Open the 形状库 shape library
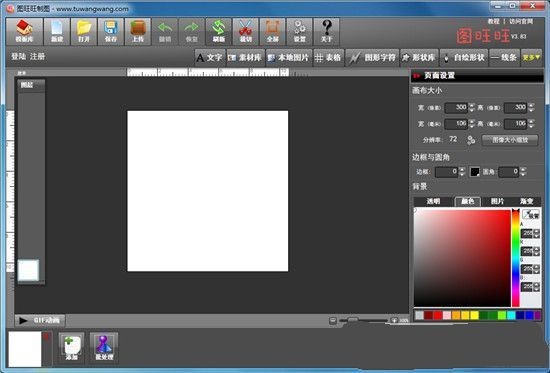 coord(419,58)
